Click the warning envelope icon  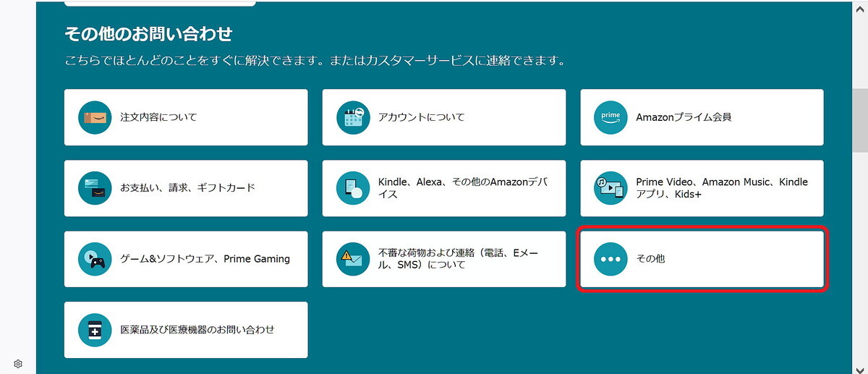tap(353, 259)
